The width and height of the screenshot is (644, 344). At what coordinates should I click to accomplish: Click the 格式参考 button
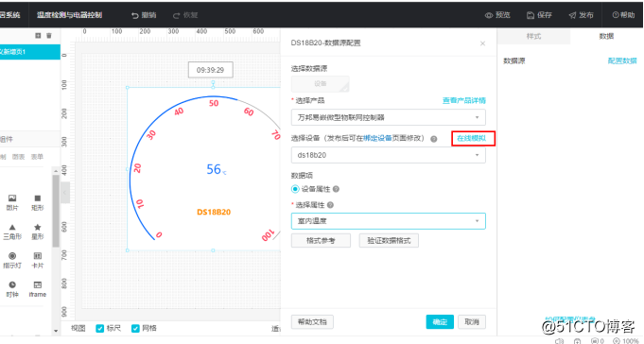pyautogui.click(x=321, y=241)
